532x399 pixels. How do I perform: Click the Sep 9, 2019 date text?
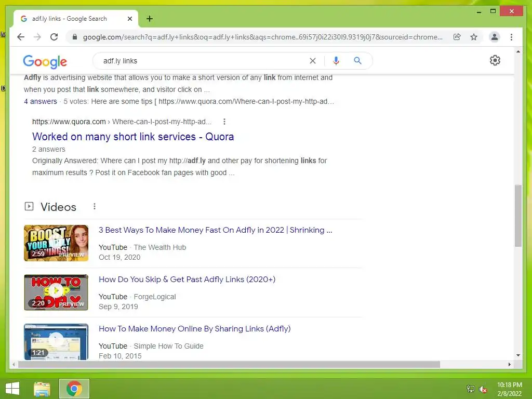coord(118,307)
